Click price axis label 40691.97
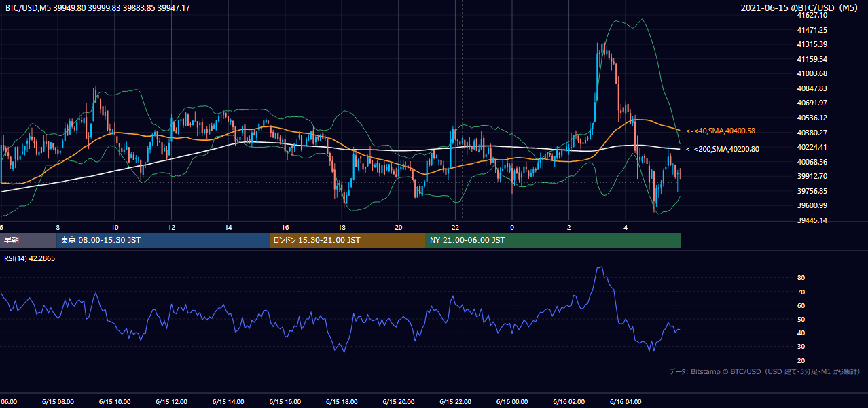The image size is (868, 408). [x=812, y=103]
